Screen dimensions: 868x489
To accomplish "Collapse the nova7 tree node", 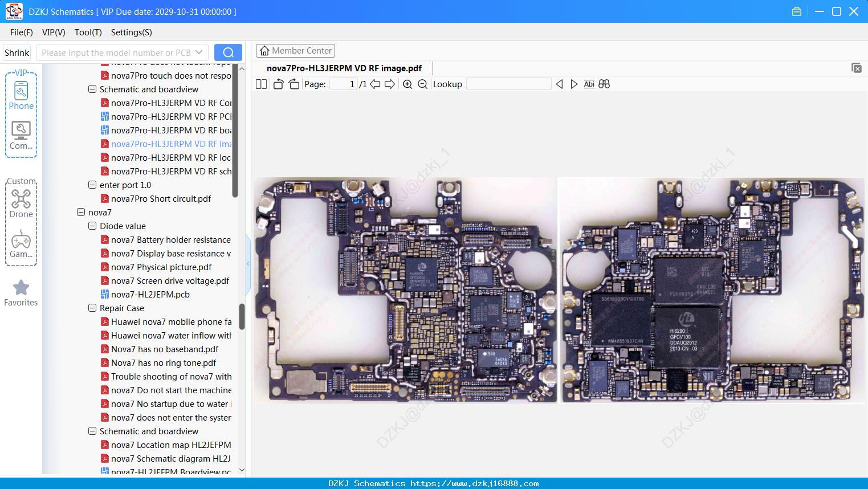I will pyautogui.click(x=81, y=213).
